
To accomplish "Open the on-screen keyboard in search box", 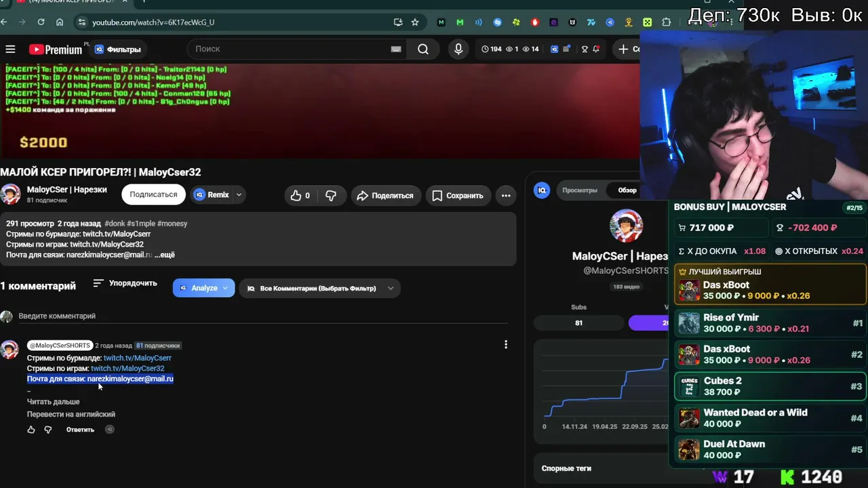I will click(x=396, y=49).
